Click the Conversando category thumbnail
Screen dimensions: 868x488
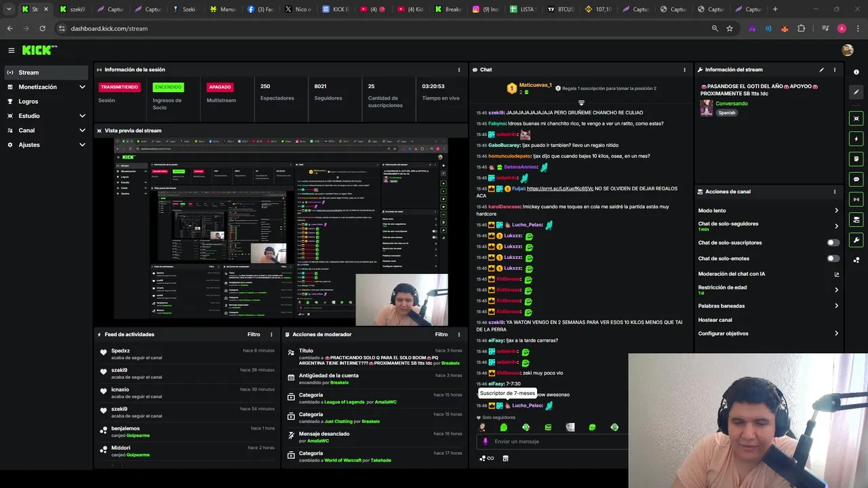(x=706, y=108)
